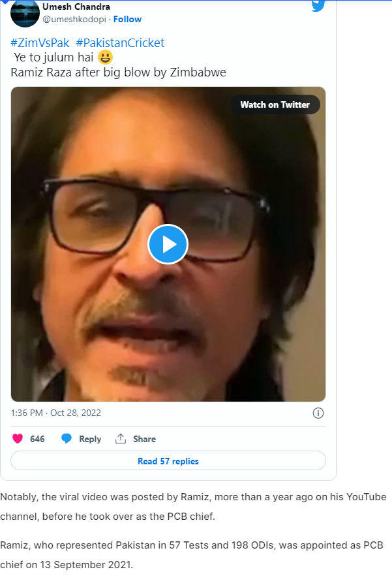The height and width of the screenshot is (576, 392).
Task: Open the #ZimVsPak hashtag
Action: point(40,43)
